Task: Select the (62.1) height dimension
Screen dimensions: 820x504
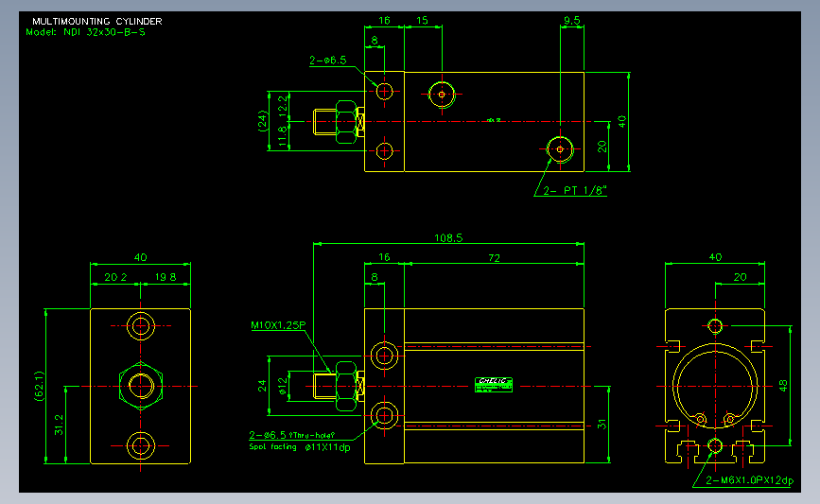Action: click(39, 387)
